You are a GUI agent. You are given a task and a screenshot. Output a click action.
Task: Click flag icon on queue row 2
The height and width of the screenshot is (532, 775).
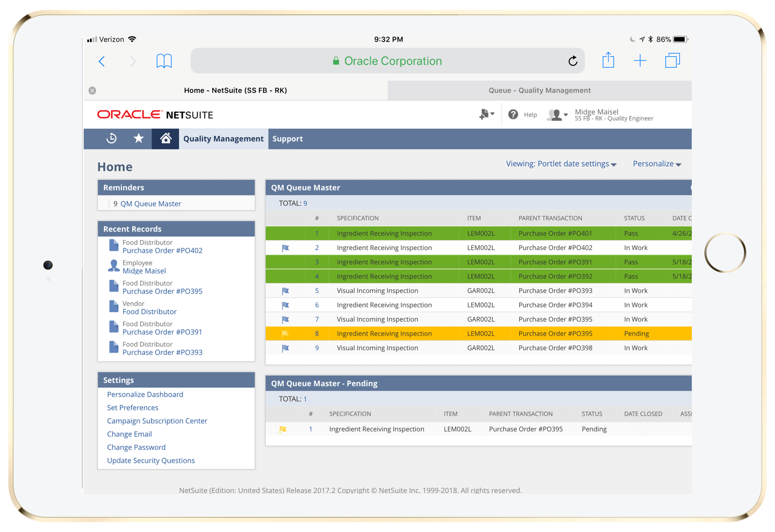[285, 248]
